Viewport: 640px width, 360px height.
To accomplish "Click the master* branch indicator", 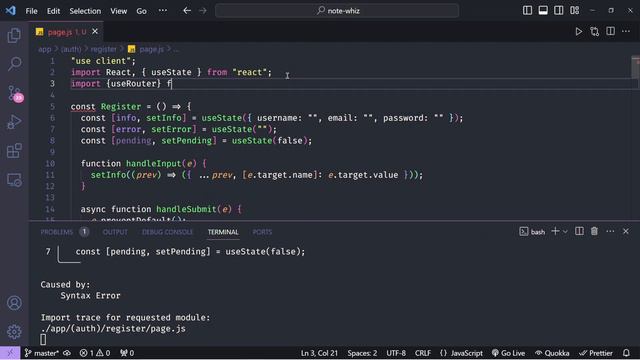I will (41, 353).
